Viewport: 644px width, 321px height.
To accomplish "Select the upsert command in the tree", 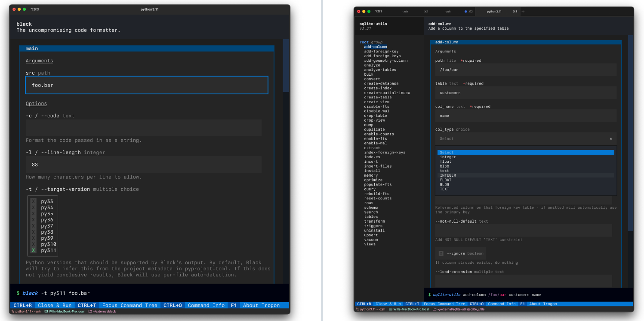I will pyautogui.click(x=371, y=235).
